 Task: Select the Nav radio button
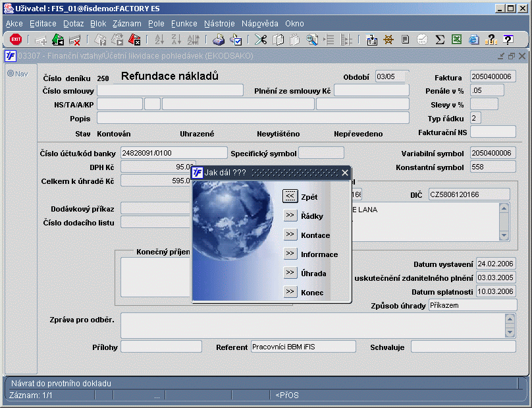tap(11, 73)
